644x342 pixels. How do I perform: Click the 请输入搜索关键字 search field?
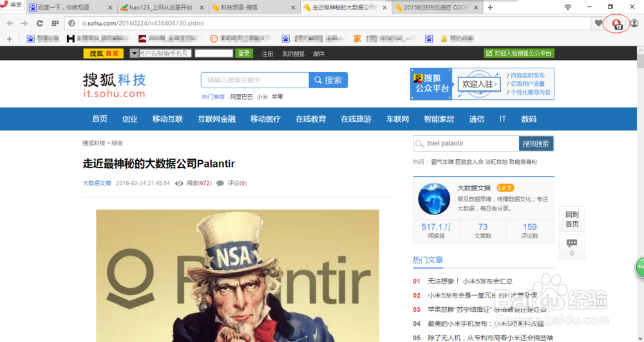255,80
